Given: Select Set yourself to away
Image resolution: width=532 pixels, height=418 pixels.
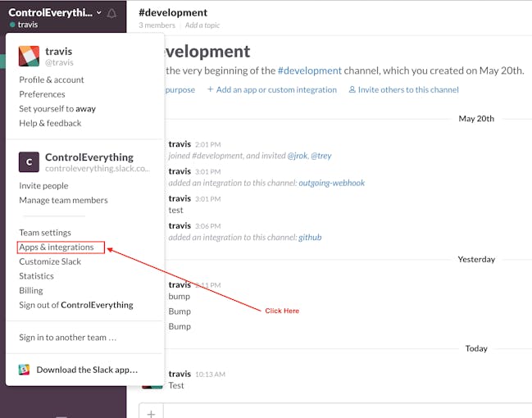Looking at the screenshot, I should tap(57, 108).
